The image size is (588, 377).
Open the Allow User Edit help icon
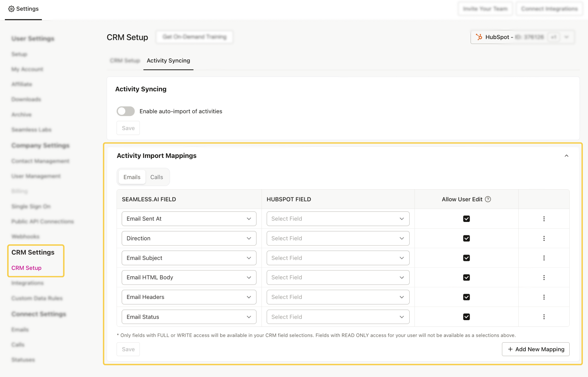(x=488, y=199)
